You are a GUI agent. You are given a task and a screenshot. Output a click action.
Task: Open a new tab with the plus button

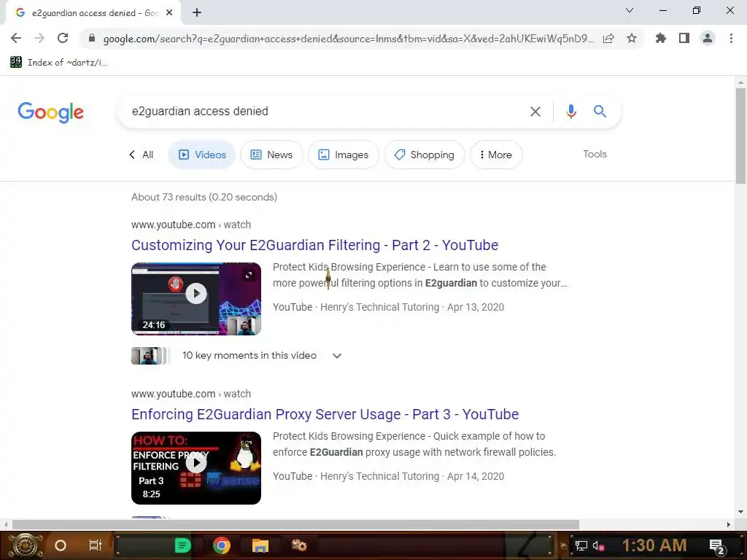pyautogui.click(x=197, y=13)
